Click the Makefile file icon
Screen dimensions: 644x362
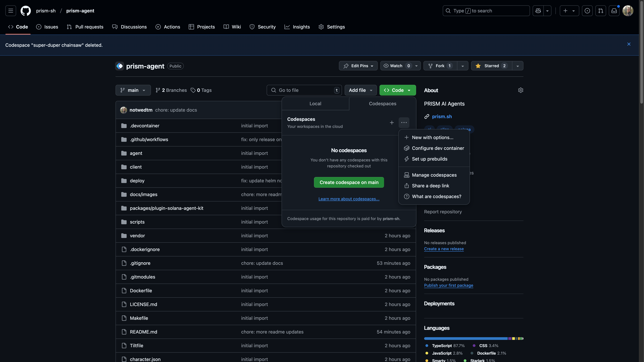(124, 318)
